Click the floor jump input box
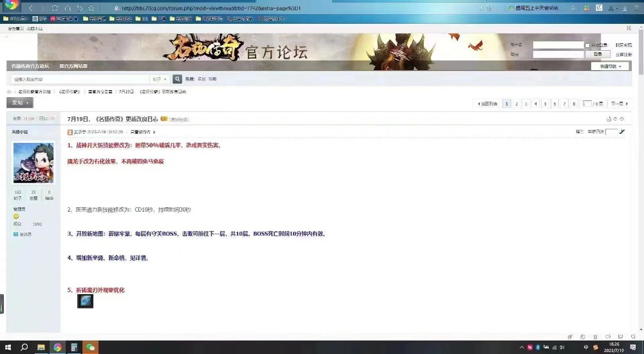The image size is (644, 354). (612, 131)
